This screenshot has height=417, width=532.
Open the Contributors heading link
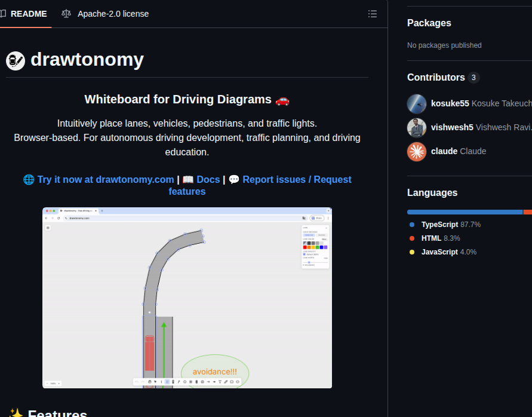[436, 78]
